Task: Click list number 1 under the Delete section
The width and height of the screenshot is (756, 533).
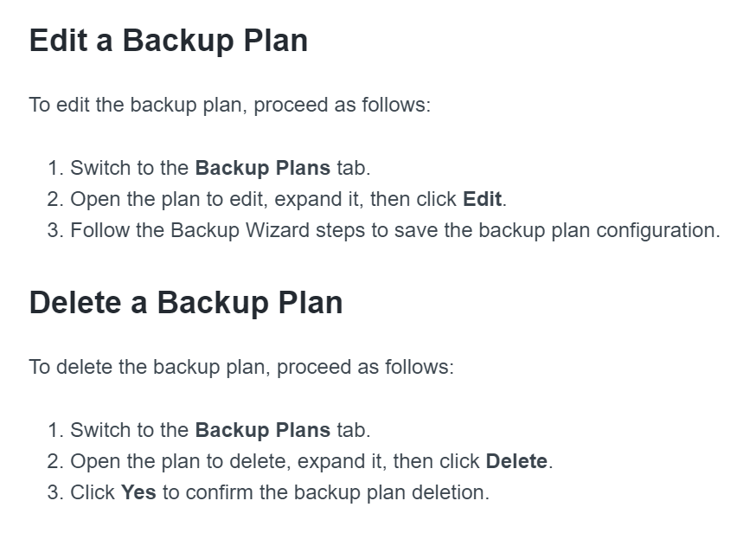Action: click(54, 430)
